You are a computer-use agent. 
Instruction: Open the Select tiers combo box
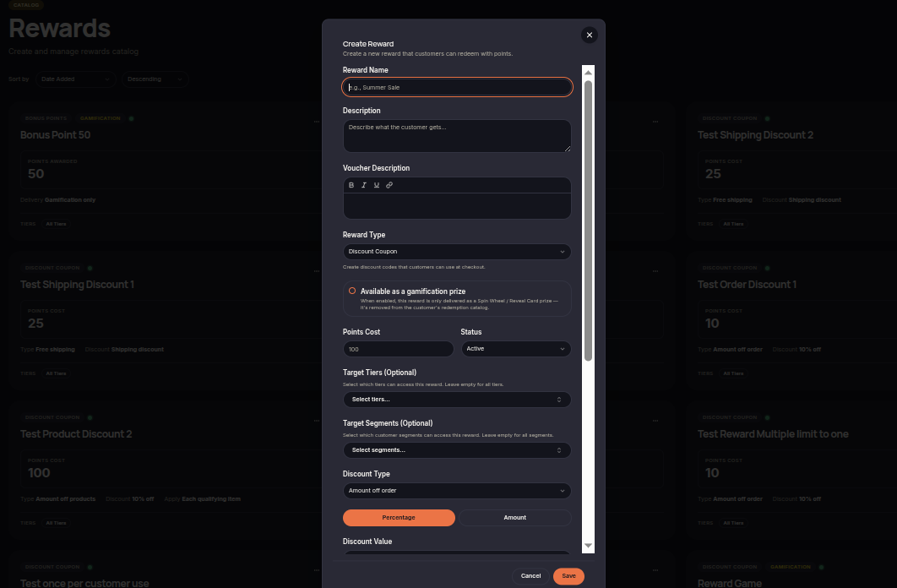(x=457, y=400)
